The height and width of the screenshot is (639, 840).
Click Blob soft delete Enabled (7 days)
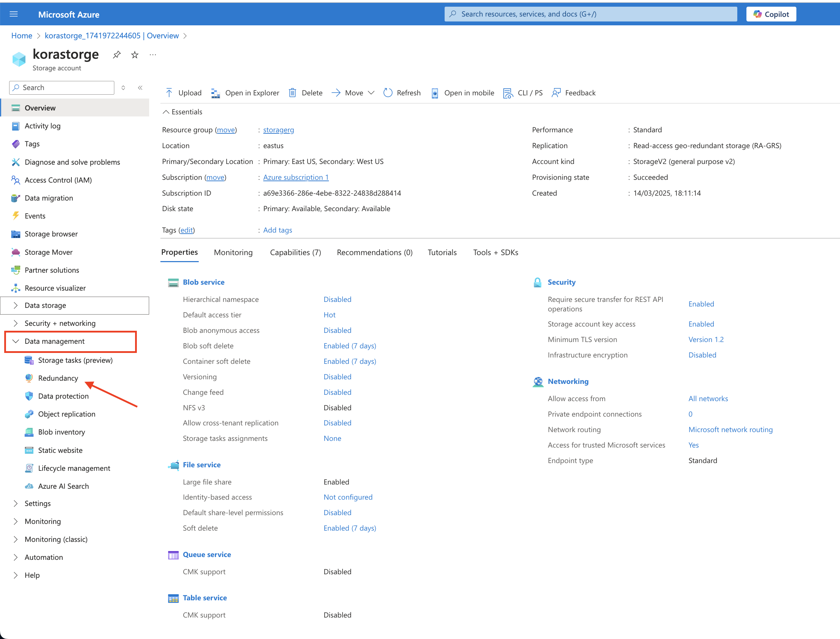click(350, 346)
